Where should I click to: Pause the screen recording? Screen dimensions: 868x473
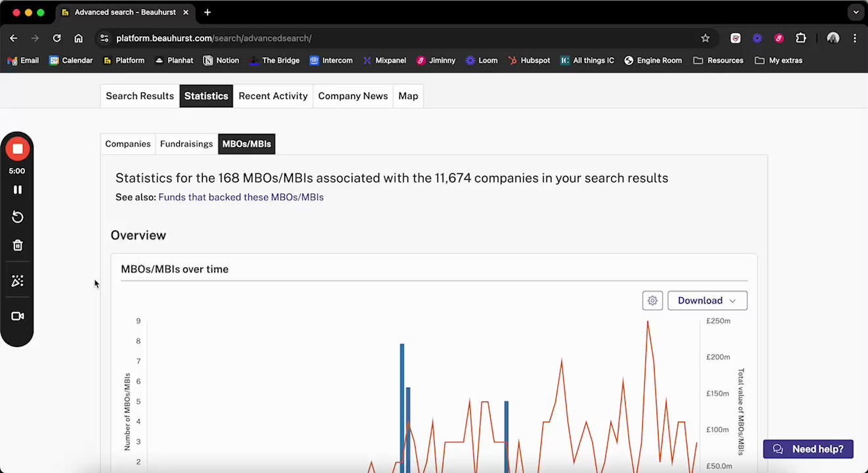pyautogui.click(x=18, y=190)
